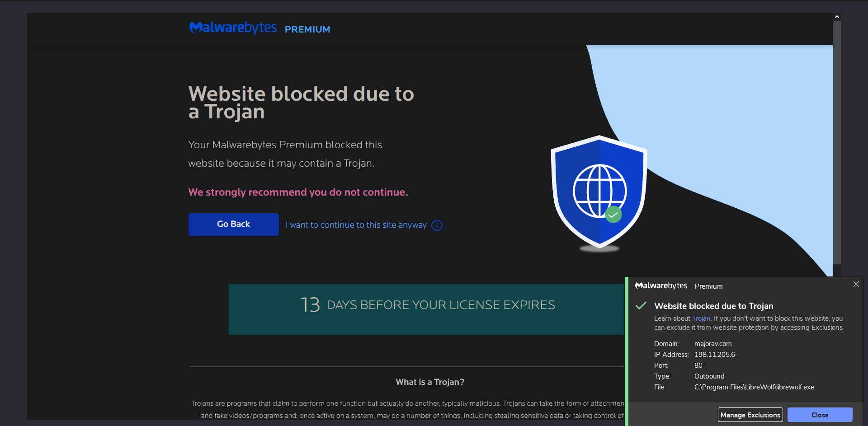This screenshot has height=426, width=868.
Task: Click the blue shield globe illustration
Action: click(599, 192)
